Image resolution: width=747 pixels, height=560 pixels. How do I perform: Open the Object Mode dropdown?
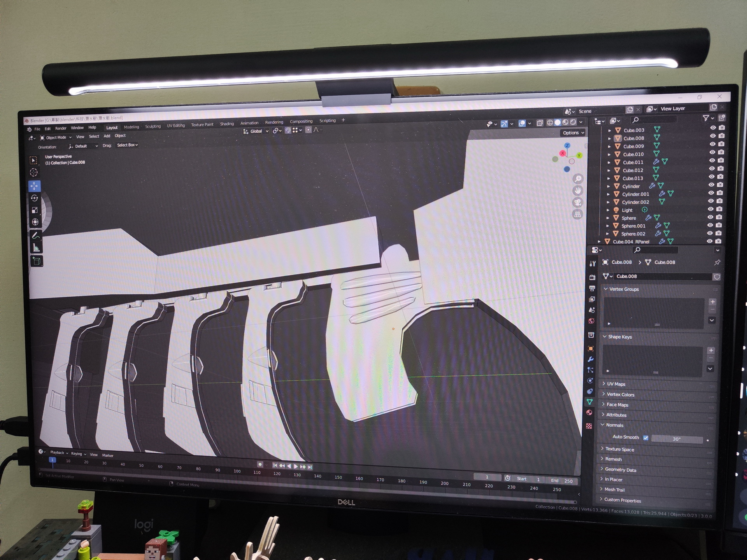coord(56,138)
